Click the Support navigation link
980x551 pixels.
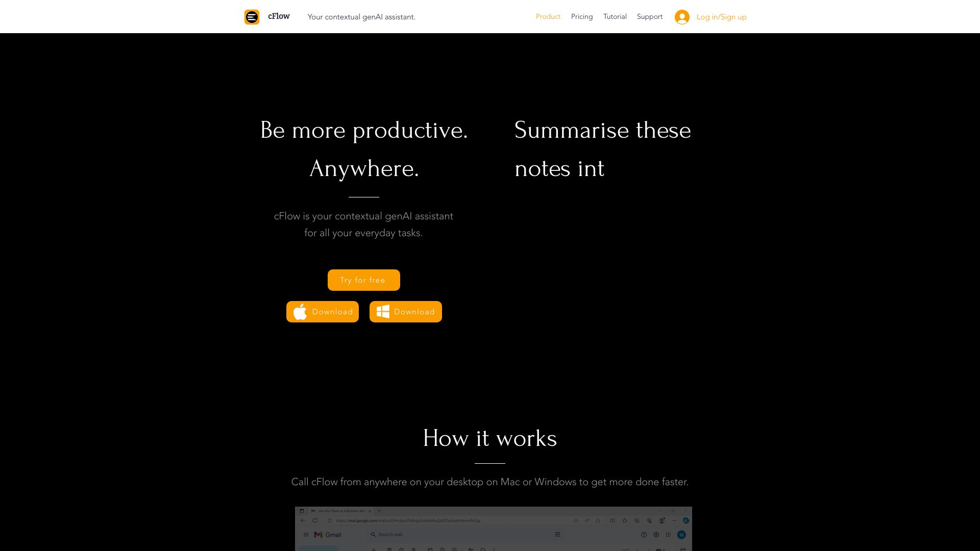tap(650, 16)
